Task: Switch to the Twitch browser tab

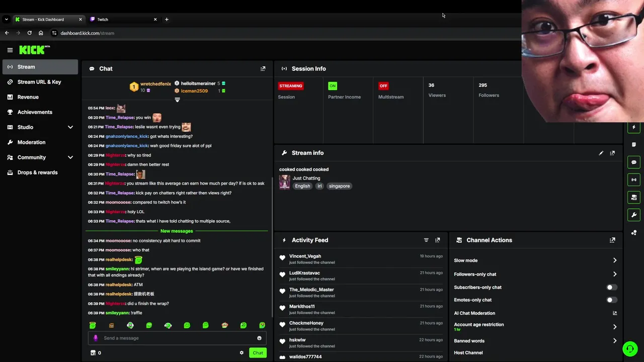Action: click(x=123, y=20)
